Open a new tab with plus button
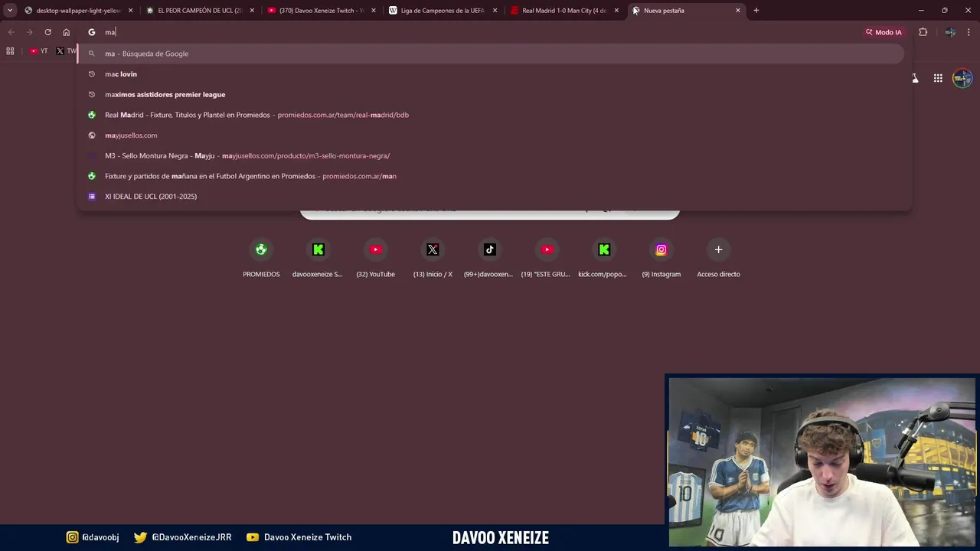Viewport: 980px width, 551px height. pos(756,11)
